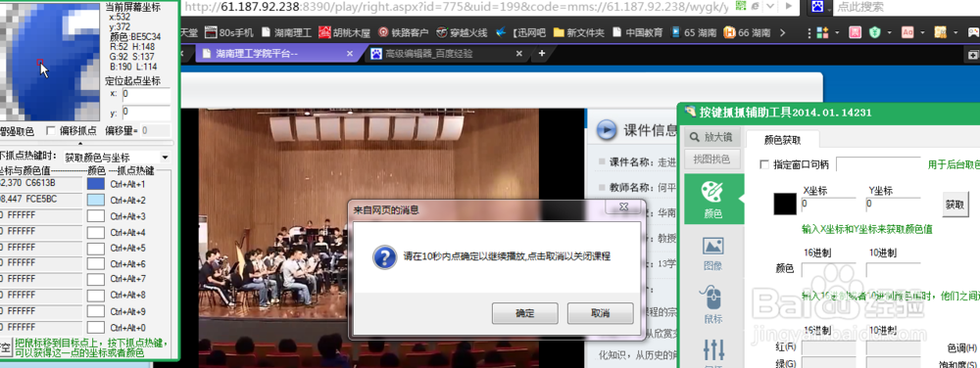This screenshot has width=980, height=368.
Task: Click the Ctrl+Alt+1 hotkey label
Action: coord(127,185)
